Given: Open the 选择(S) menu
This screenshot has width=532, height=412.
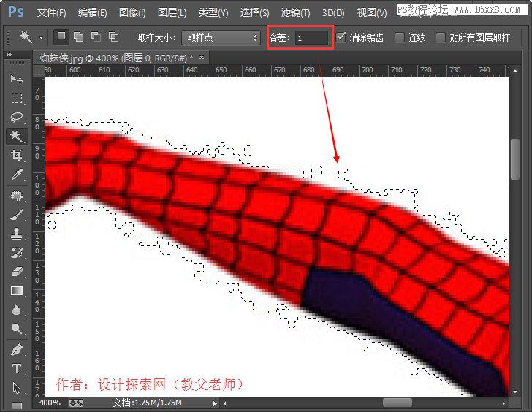Looking at the screenshot, I should pyautogui.click(x=254, y=13).
